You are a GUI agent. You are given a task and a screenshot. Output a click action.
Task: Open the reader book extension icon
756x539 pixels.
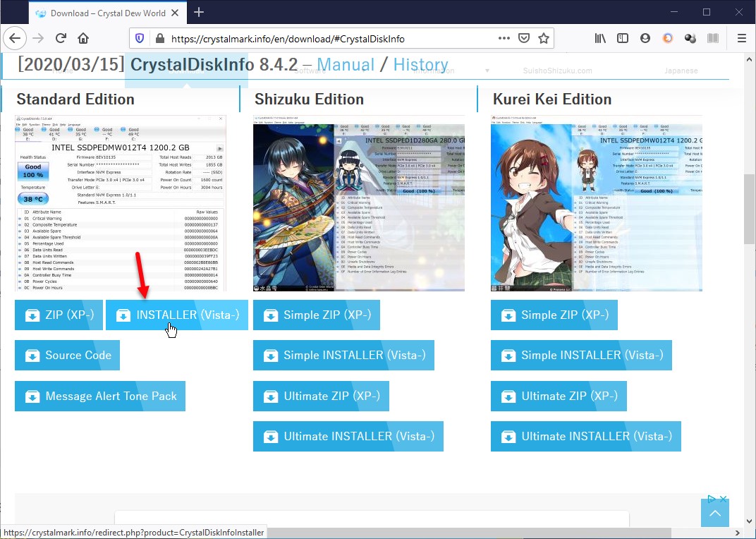point(712,38)
